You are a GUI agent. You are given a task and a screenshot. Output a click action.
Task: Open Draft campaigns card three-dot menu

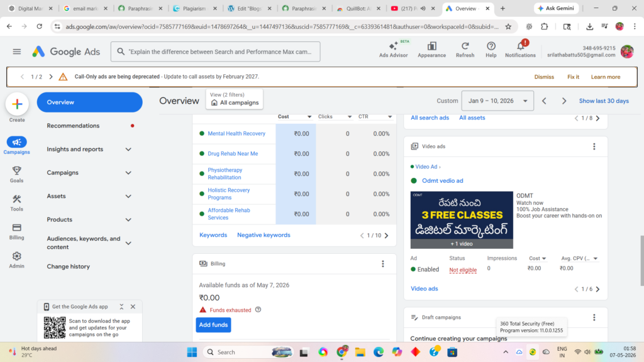point(594,317)
